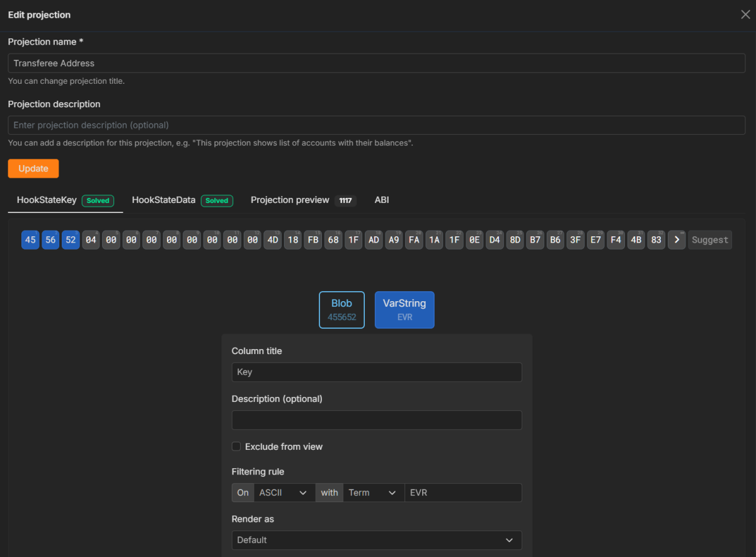
Task: Click the Update button
Action: 33,168
